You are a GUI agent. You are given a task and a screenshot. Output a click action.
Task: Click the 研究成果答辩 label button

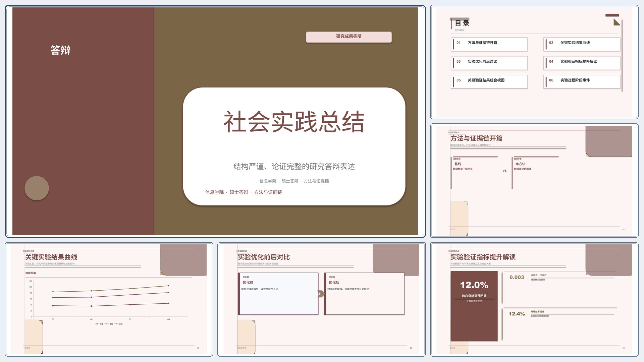349,37
